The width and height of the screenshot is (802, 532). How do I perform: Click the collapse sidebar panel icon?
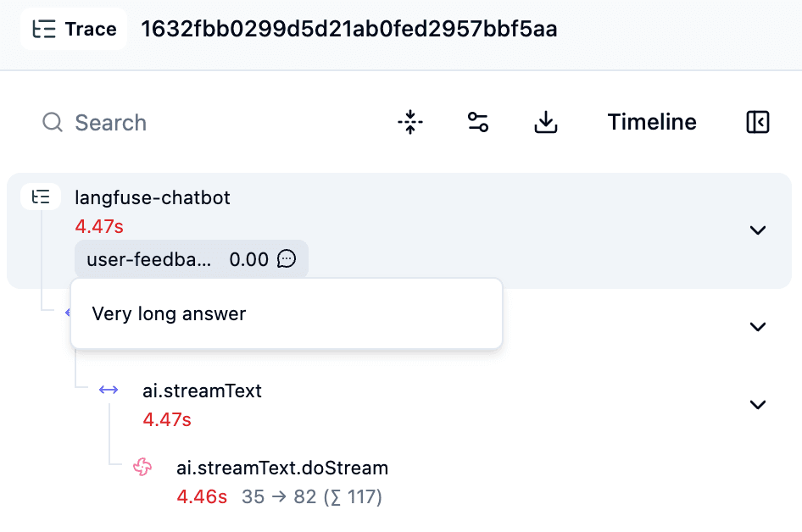coord(757,122)
